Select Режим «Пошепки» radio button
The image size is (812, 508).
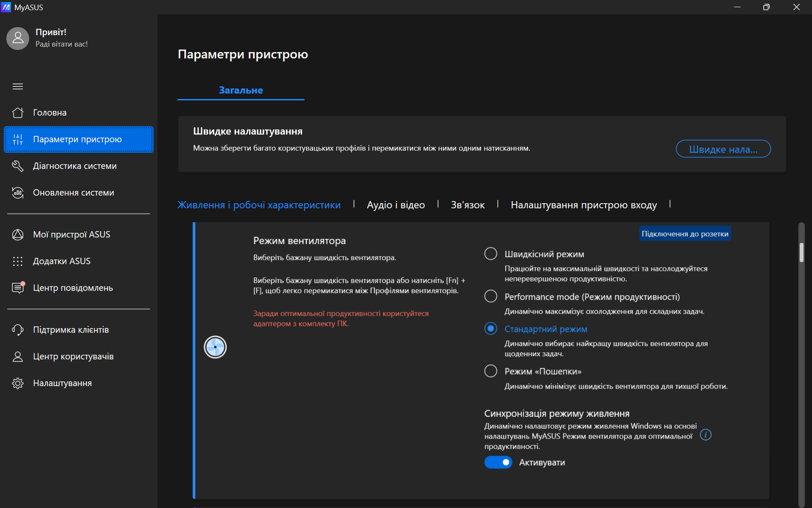point(491,371)
